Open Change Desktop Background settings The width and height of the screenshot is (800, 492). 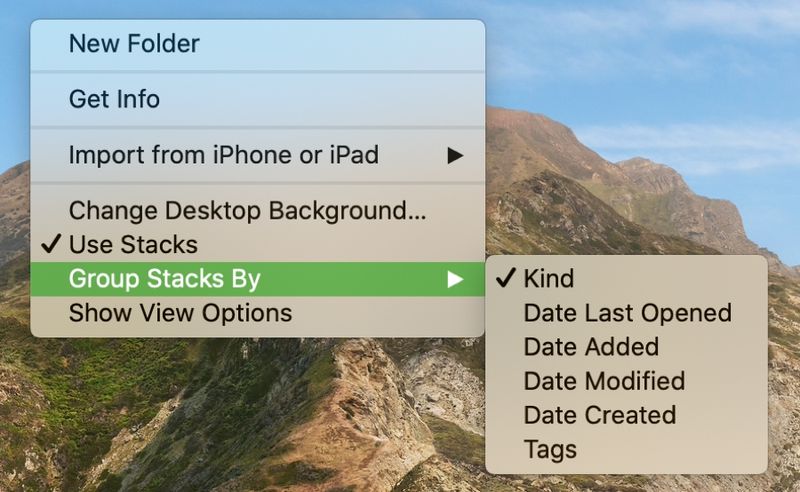(x=258, y=210)
